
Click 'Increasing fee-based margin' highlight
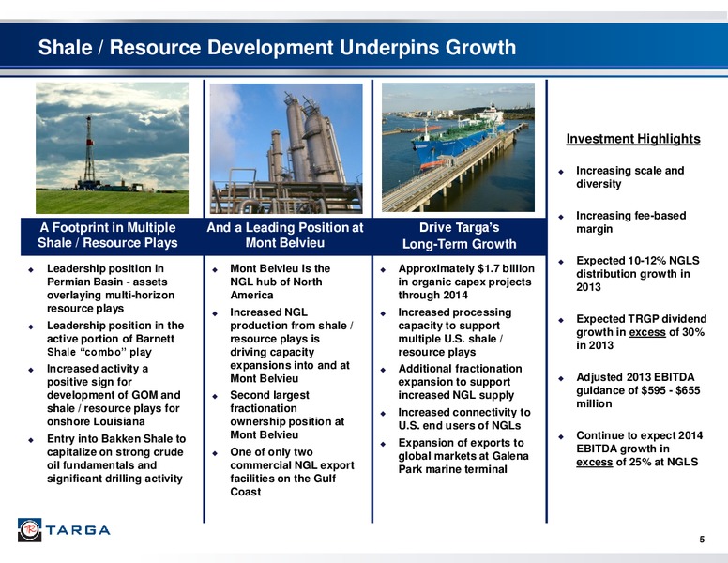tap(631, 222)
